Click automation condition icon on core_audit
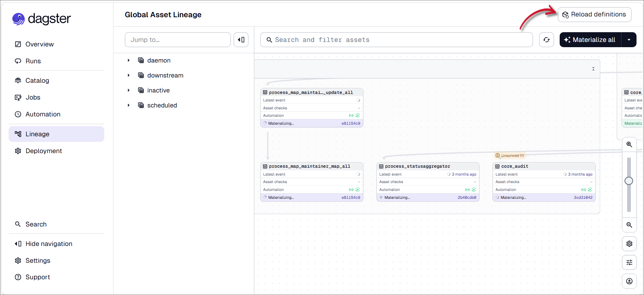644x295 pixels. [x=590, y=189]
